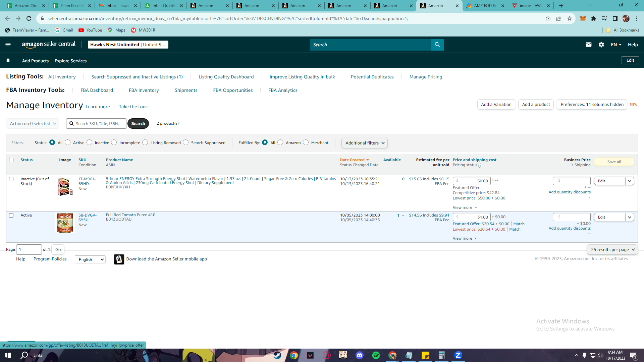The image size is (644, 362).
Task: Open the Amazon Seller mobile app icon
Action: [x=119, y=259]
